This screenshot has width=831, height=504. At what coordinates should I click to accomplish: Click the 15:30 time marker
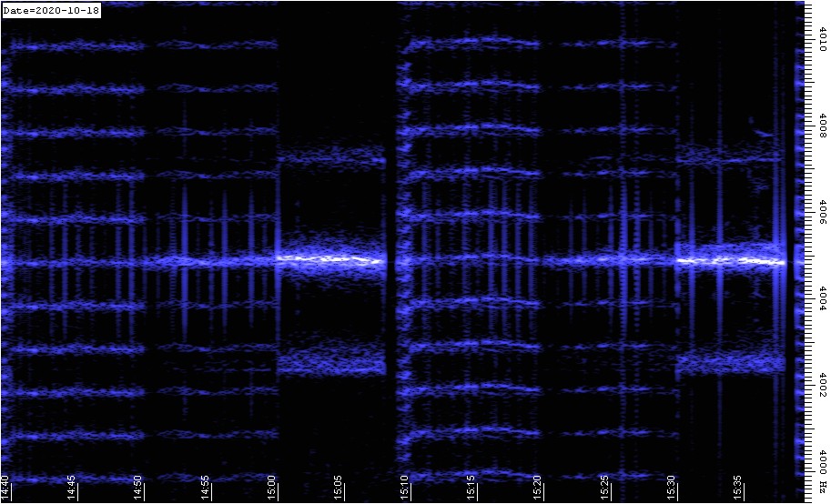[x=673, y=486]
